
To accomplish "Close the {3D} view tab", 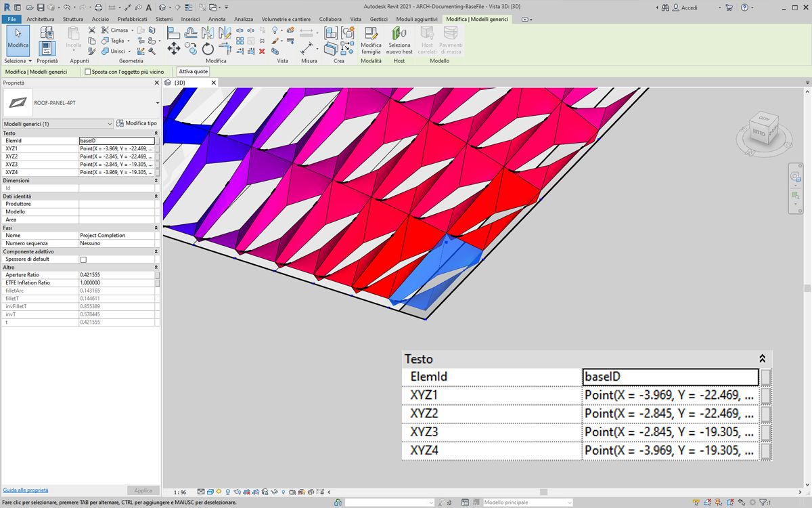I will pyautogui.click(x=214, y=83).
